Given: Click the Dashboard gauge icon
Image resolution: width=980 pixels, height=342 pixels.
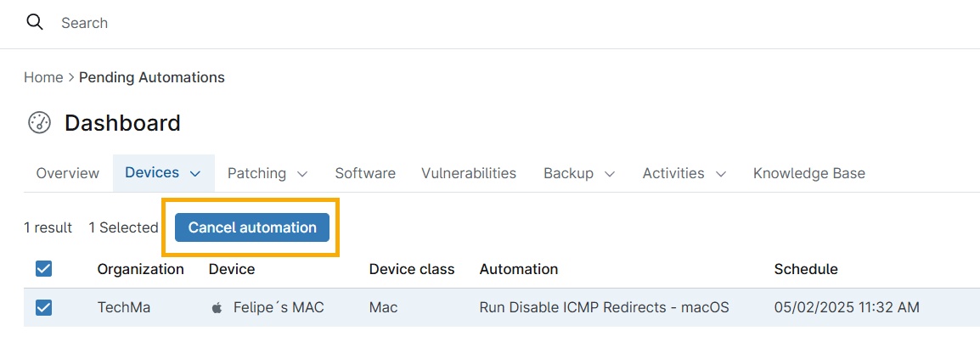Looking at the screenshot, I should (x=40, y=123).
